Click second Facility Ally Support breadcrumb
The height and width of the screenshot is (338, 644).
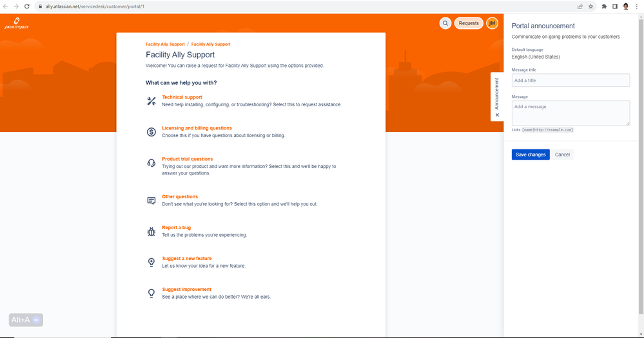211,44
